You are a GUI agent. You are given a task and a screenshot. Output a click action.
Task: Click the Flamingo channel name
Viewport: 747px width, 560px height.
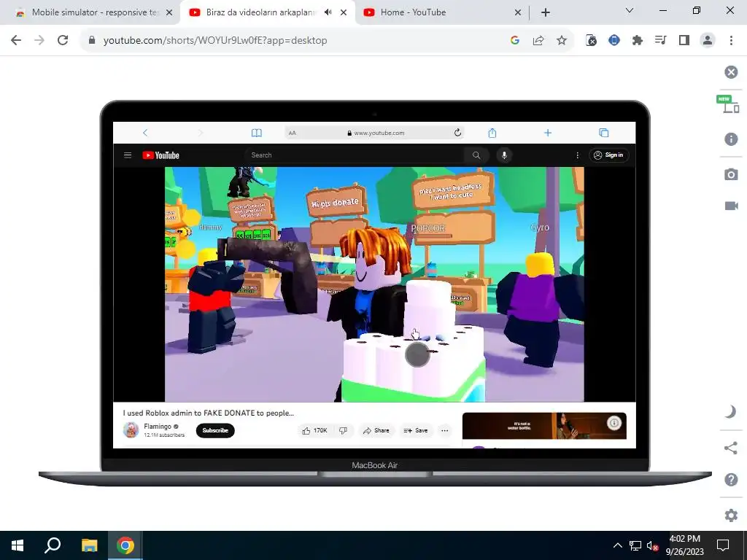pos(158,426)
